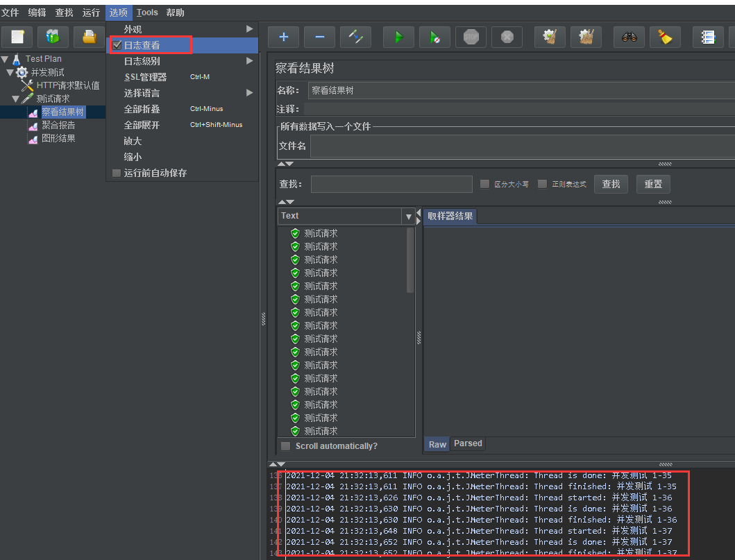Click the New test plan toolbar icon
The width and height of the screenshot is (735, 560).
[x=17, y=37]
